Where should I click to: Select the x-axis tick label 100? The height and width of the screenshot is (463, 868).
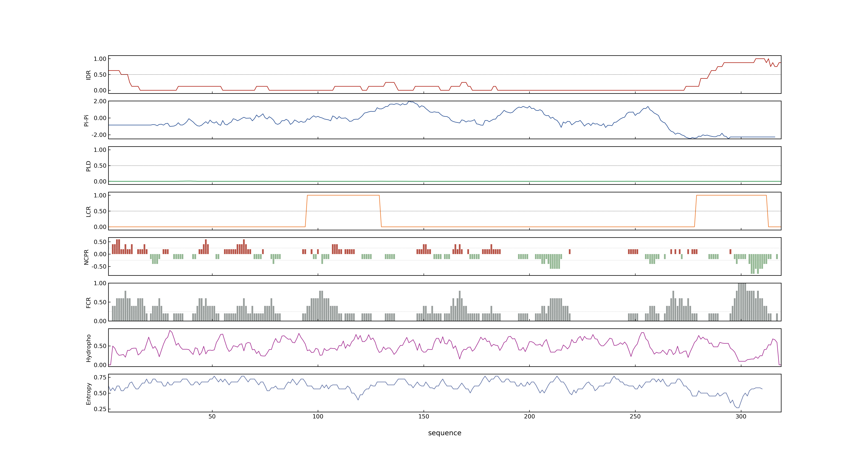click(x=318, y=416)
